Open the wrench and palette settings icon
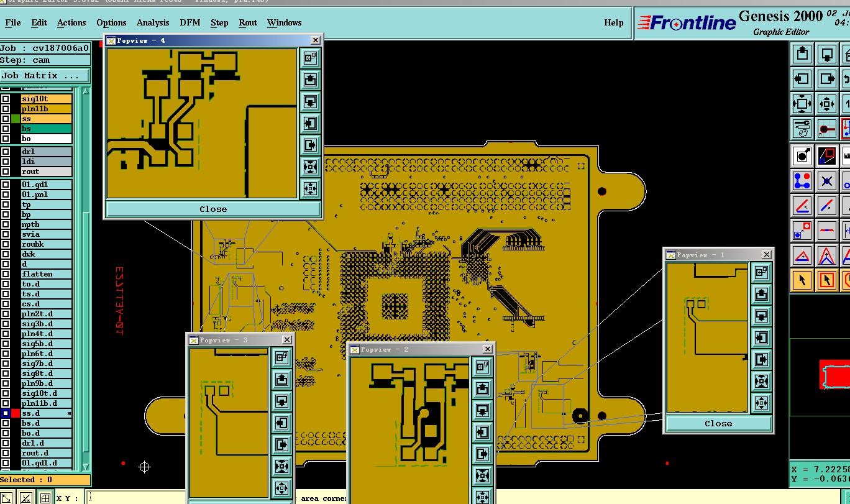Image resolution: width=850 pixels, height=504 pixels. [x=802, y=129]
